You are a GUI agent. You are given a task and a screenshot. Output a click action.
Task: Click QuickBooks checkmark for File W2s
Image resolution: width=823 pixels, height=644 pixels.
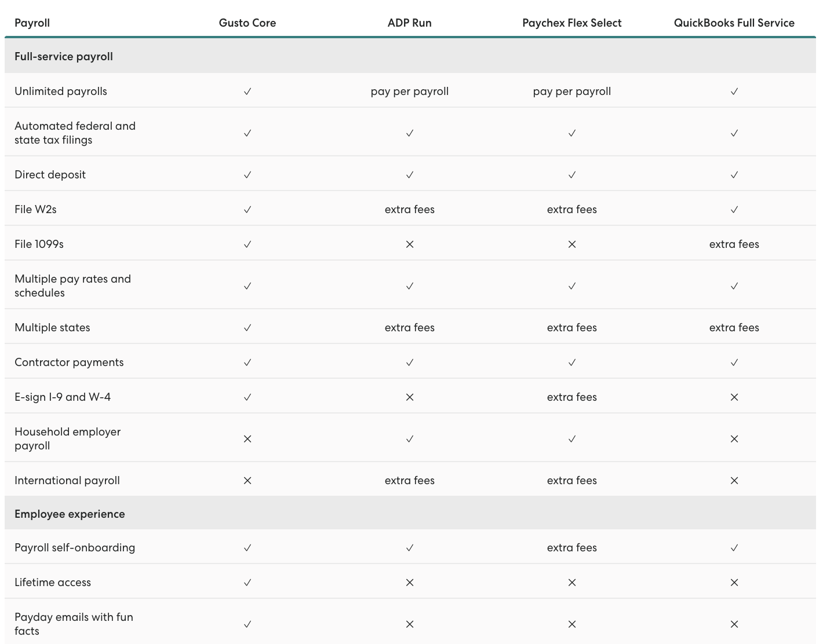tap(734, 210)
